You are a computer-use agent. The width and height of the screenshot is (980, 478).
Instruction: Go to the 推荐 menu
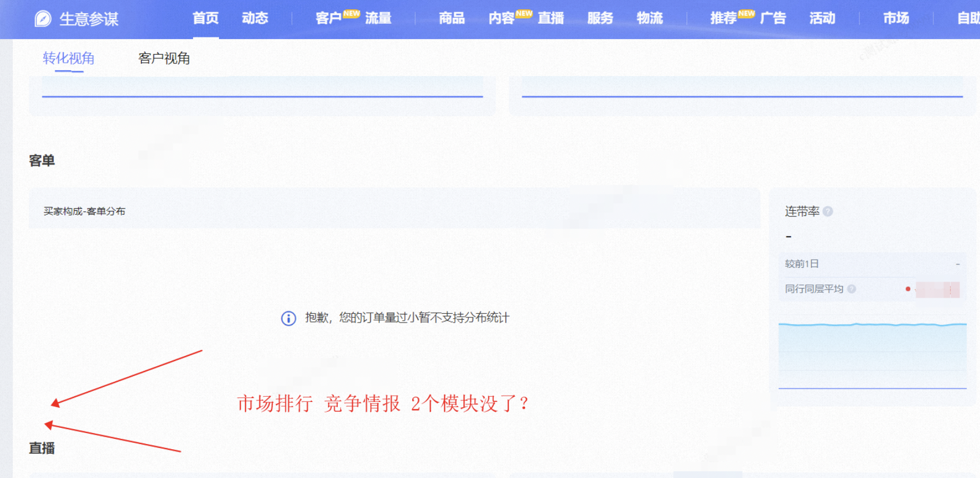723,18
